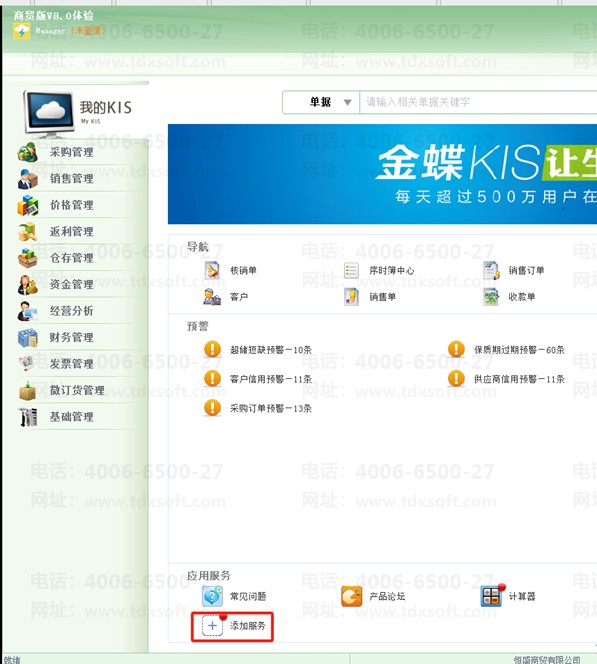Open the 采购管理 module icon

28,152
